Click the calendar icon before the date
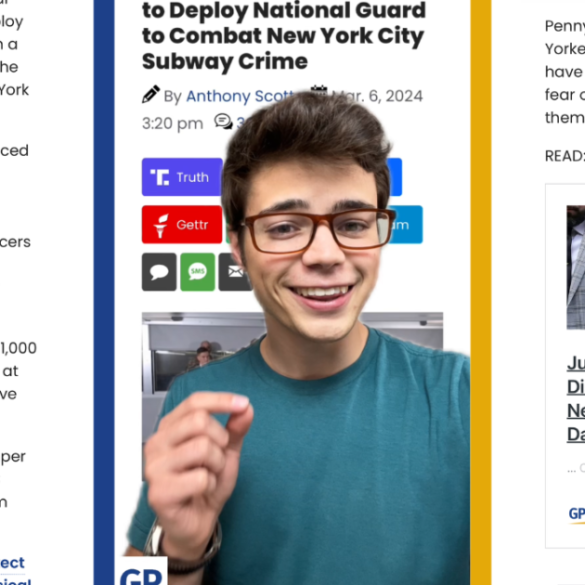This screenshot has width=585, height=585. click(x=319, y=90)
